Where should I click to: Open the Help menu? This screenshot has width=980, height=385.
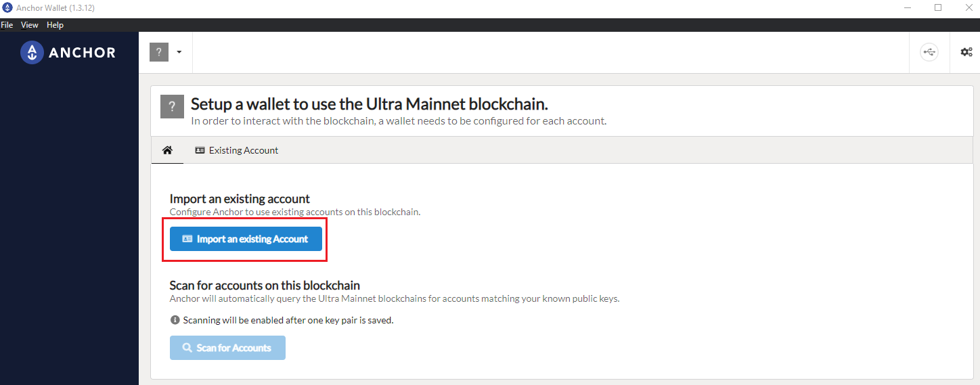click(55, 25)
